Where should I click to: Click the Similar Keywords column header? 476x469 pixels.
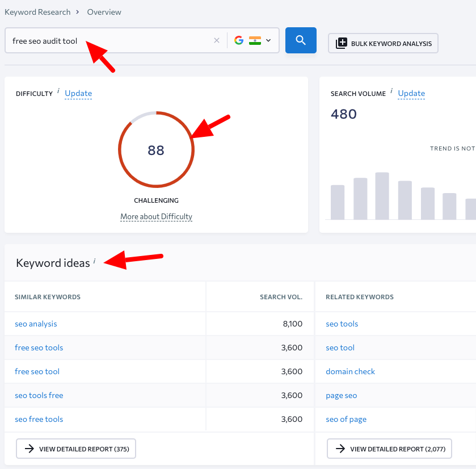pyautogui.click(x=48, y=297)
